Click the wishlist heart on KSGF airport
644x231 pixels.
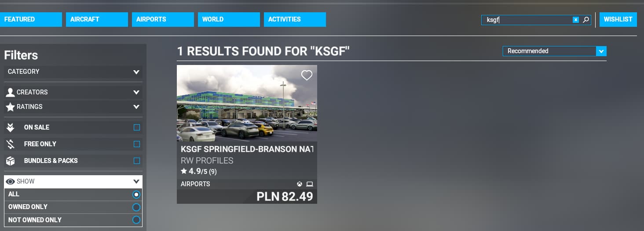point(307,76)
